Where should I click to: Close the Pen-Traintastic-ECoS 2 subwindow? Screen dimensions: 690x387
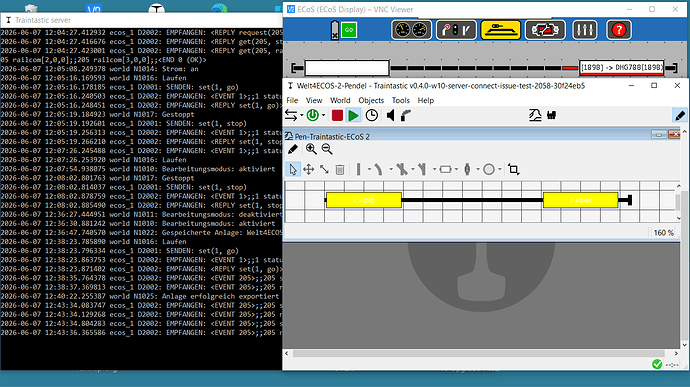pos(674,135)
